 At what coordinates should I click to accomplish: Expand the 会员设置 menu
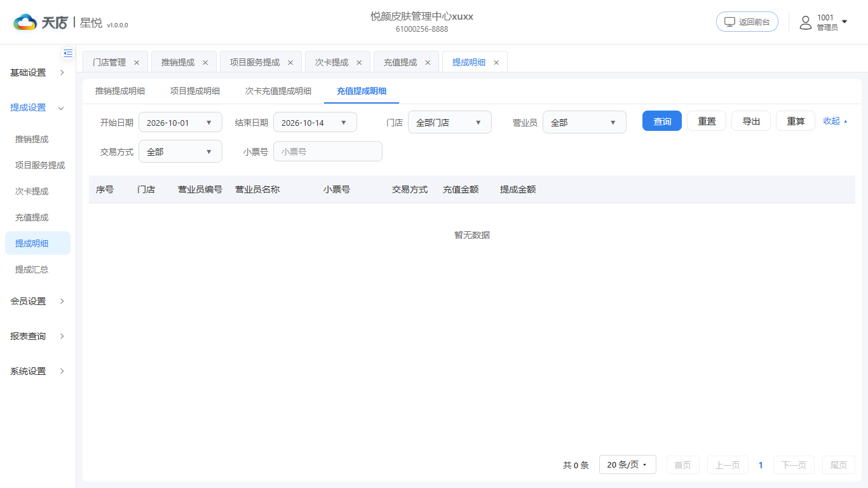[37, 301]
